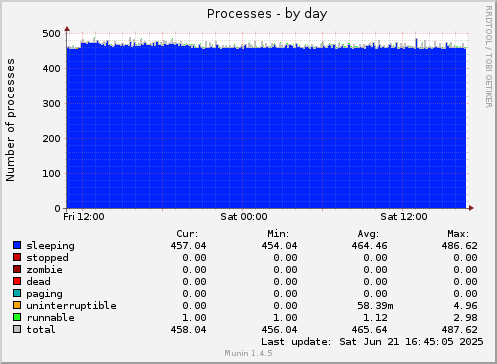The height and width of the screenshot is (364, 497).
Task: Click the 200 y-axis tick label
Action: pyautogui.click(x=51, y=139)
